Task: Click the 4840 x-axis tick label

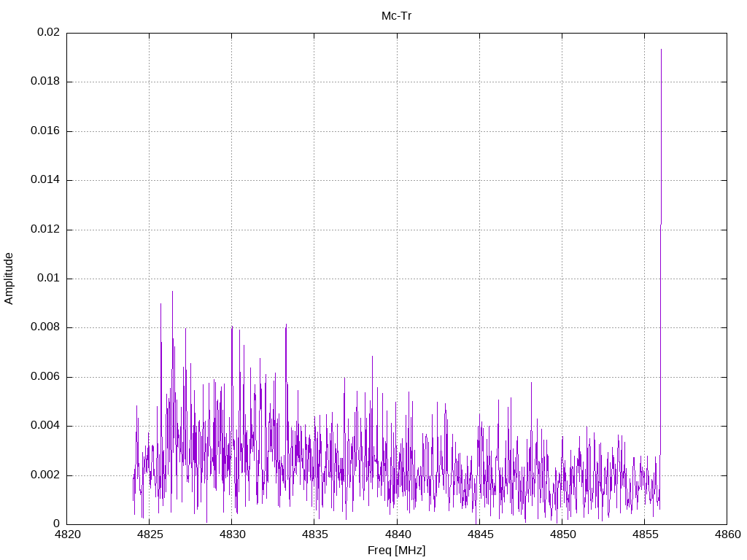Action: click(397, 534)
